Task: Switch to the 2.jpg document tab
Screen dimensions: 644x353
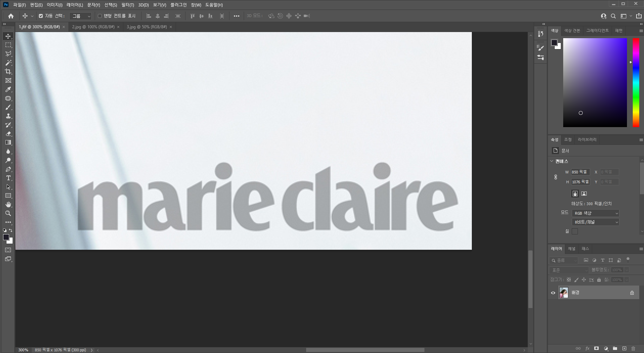Action: coord(93,27)
